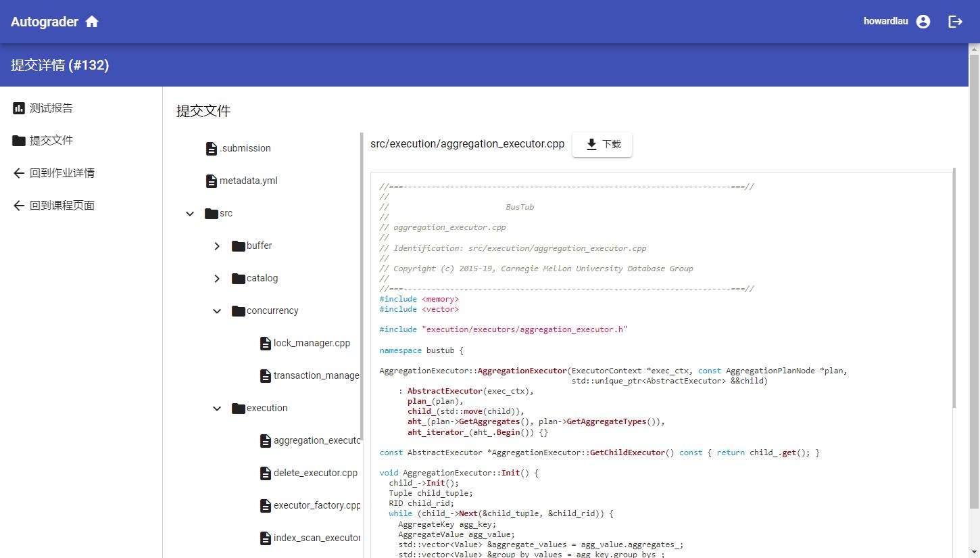This screenshot has width=980, height=558.
Task: Open the 测试报告 menu item
Action: click(x=81, y=108)
